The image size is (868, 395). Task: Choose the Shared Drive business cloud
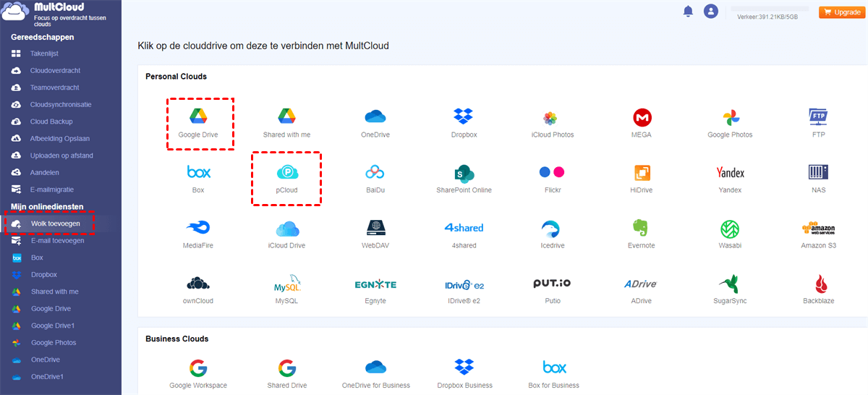pos(287,368)
